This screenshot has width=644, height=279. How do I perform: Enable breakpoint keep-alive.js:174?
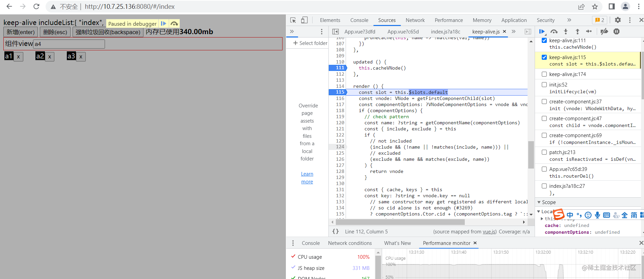(x=544, y=74)
